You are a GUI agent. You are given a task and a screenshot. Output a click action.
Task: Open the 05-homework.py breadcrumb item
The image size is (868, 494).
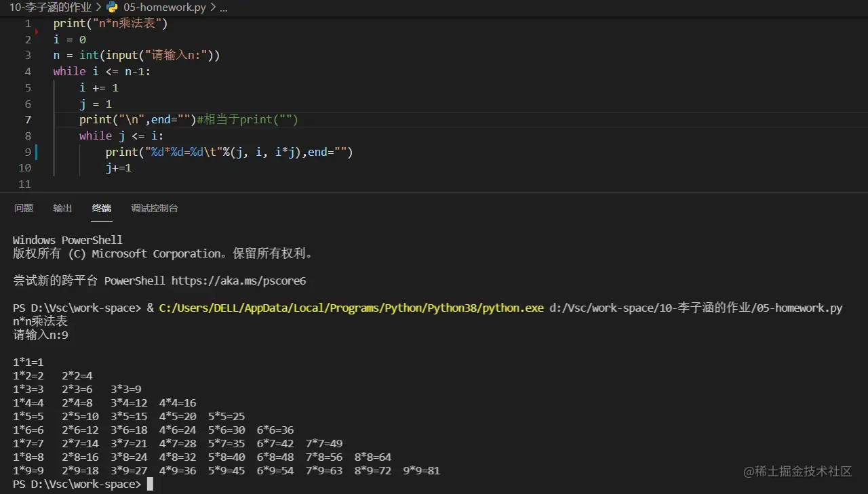coord(165,7)
